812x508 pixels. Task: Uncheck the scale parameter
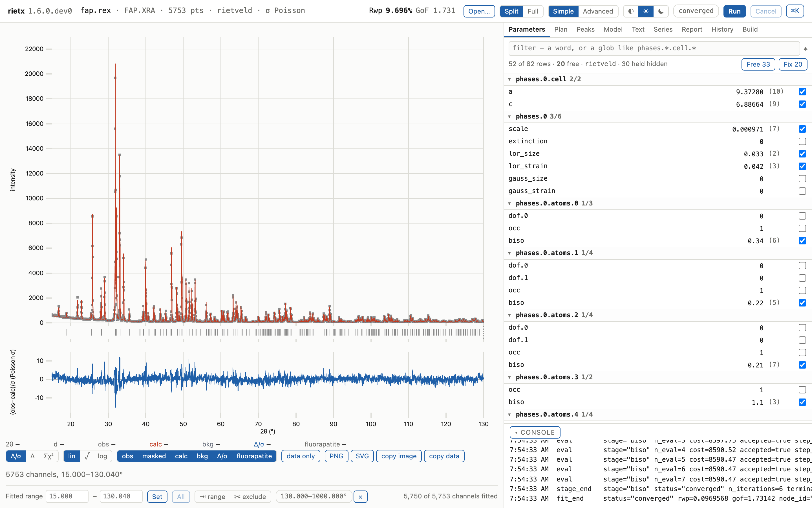point(802,129)
